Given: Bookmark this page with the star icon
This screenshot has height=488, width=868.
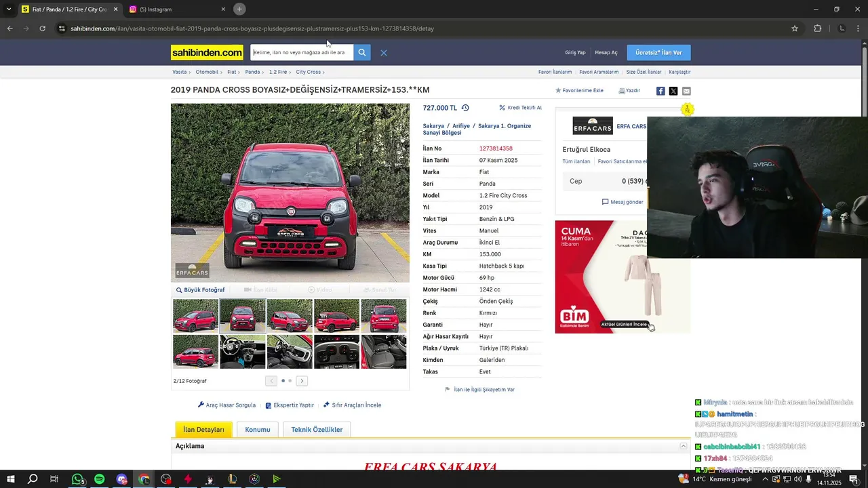Looking at the screenshot, I should 795,28.
